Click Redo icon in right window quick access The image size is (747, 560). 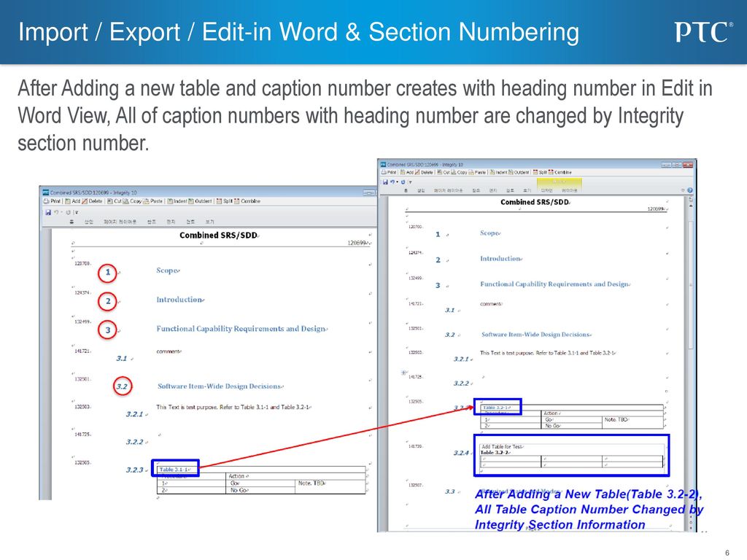(x=403, y=182)
